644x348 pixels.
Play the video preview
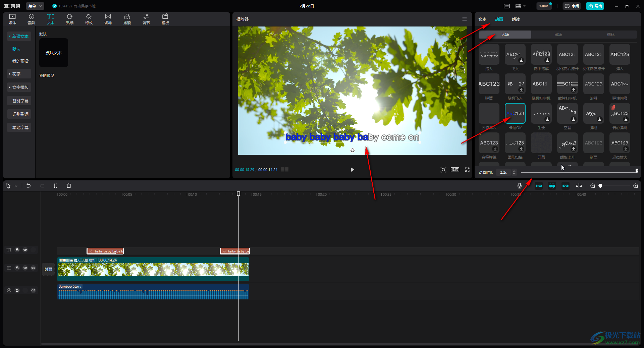352,170
